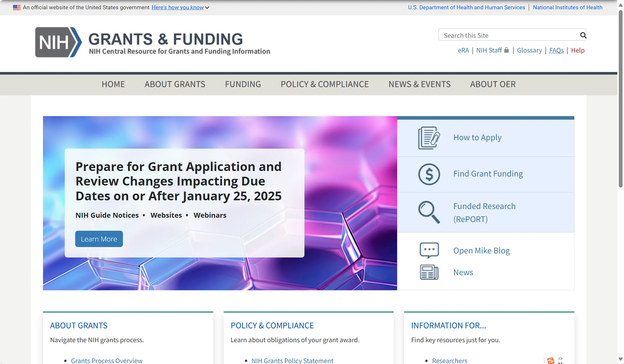The image size is (624, 364).
Task: Click the orange S icon at bottom right
Action: point(551,361)
